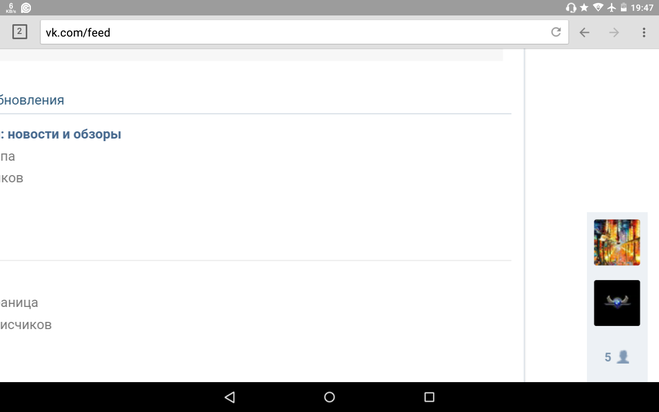Viewport: 659px width, 412px height.
Task: Tap the Android recent apps square
Action: (x=429, y=397)
